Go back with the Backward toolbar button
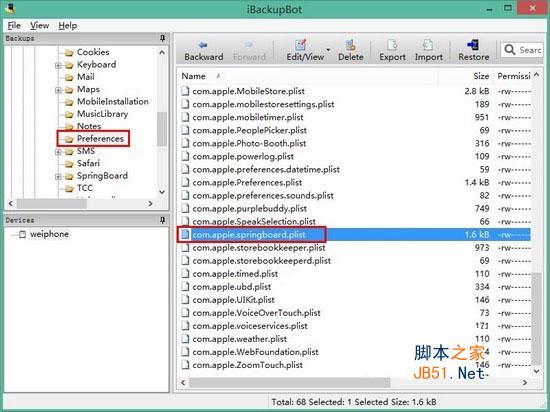Screen dimensions: 550x412 click(203, 51)
